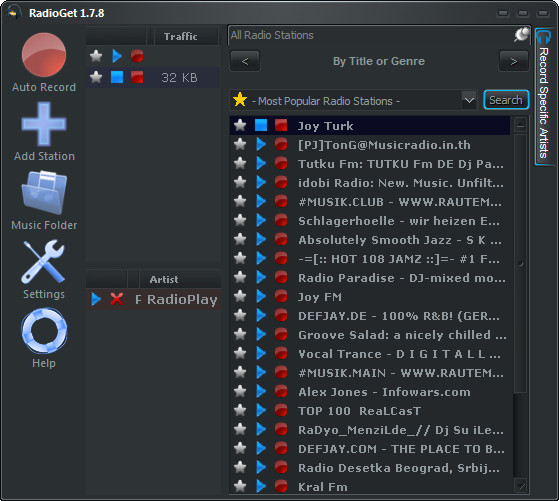
Task: Open Record Specific Artists side tab
Action: point(544,96)
